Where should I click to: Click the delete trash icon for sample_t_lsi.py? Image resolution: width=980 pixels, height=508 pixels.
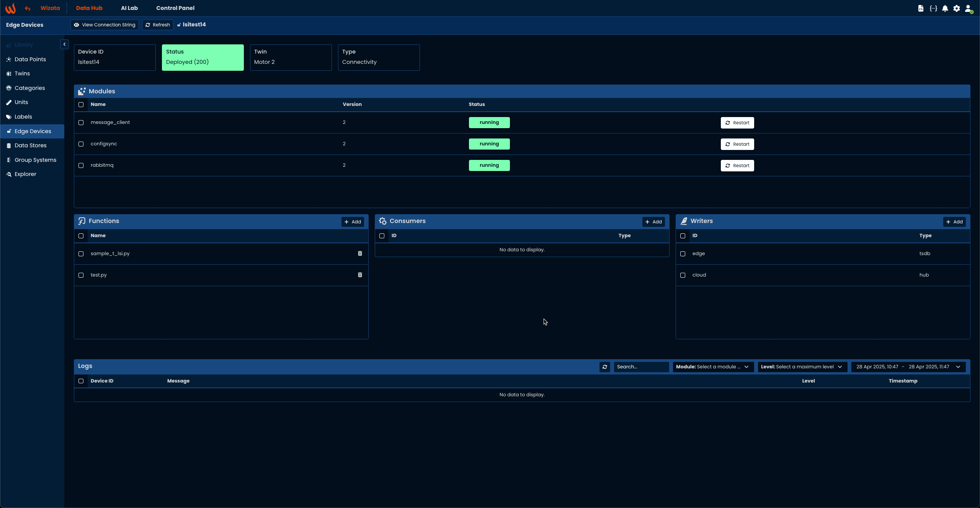[360, 254]
